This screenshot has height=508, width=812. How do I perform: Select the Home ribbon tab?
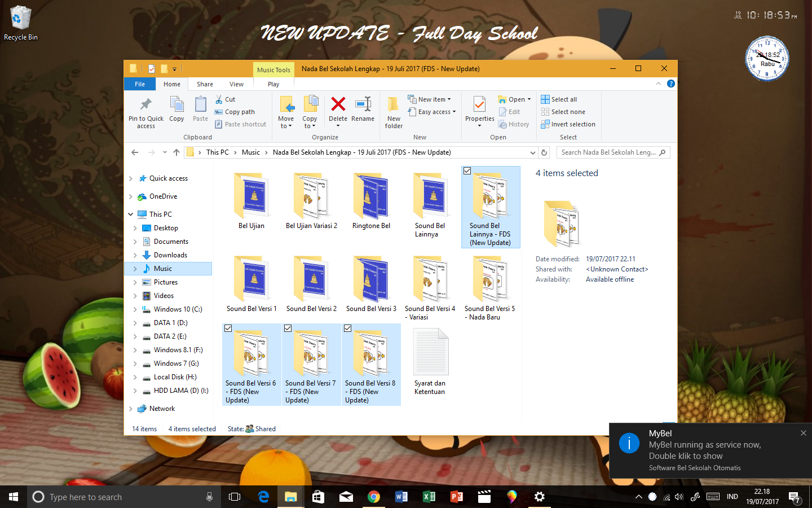tap(172, 84)
